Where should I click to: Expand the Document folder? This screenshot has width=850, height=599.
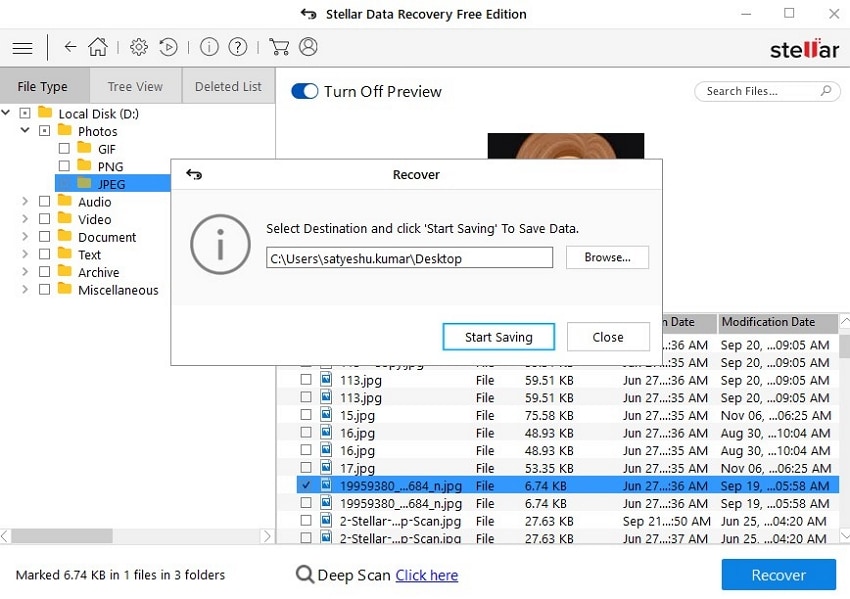click(23, 237)
